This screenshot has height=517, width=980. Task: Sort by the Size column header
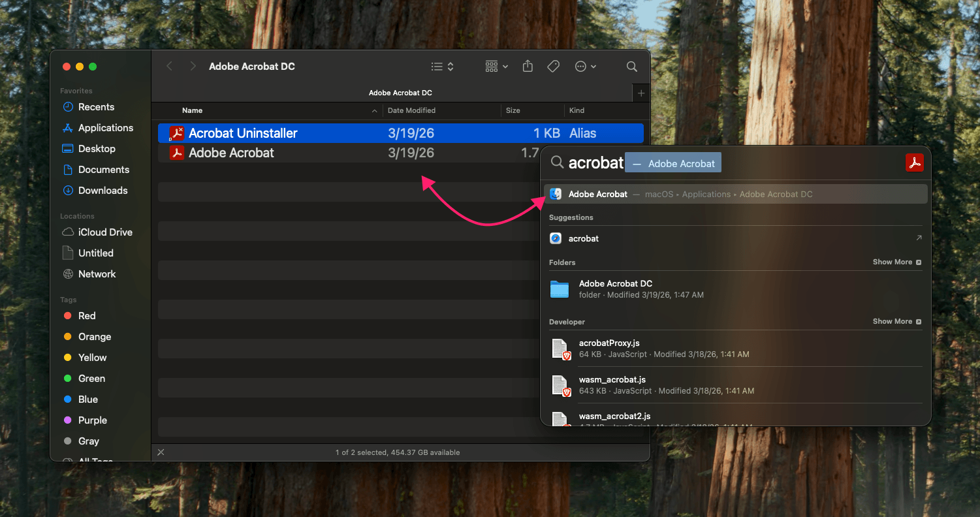513,110
